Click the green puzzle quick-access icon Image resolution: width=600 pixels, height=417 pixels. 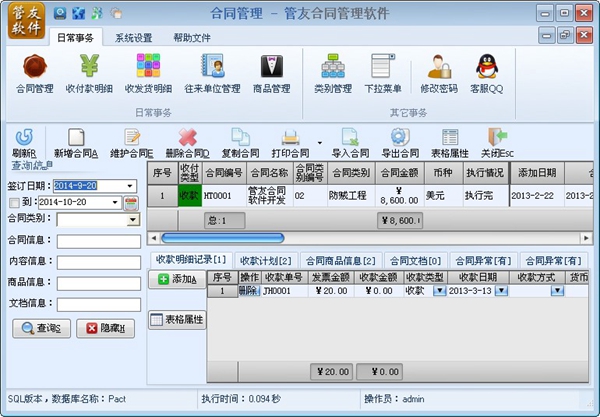point(97,13)
